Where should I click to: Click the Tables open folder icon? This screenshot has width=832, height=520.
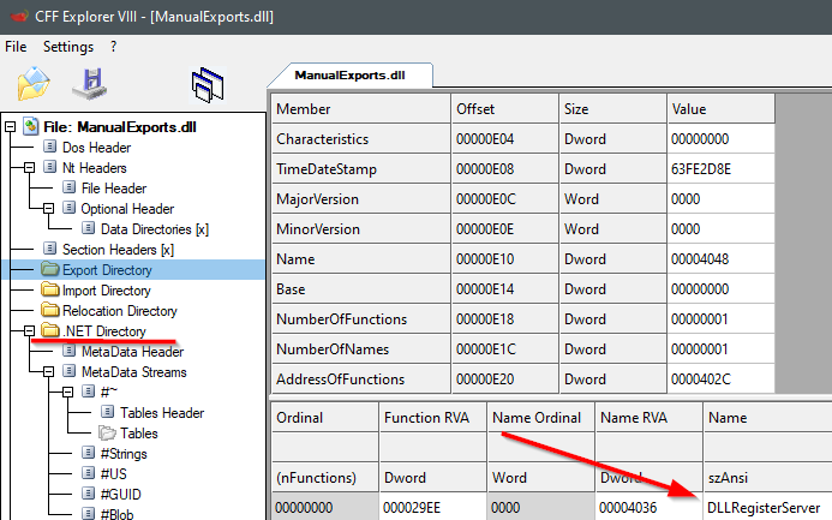tap(108, 433)
